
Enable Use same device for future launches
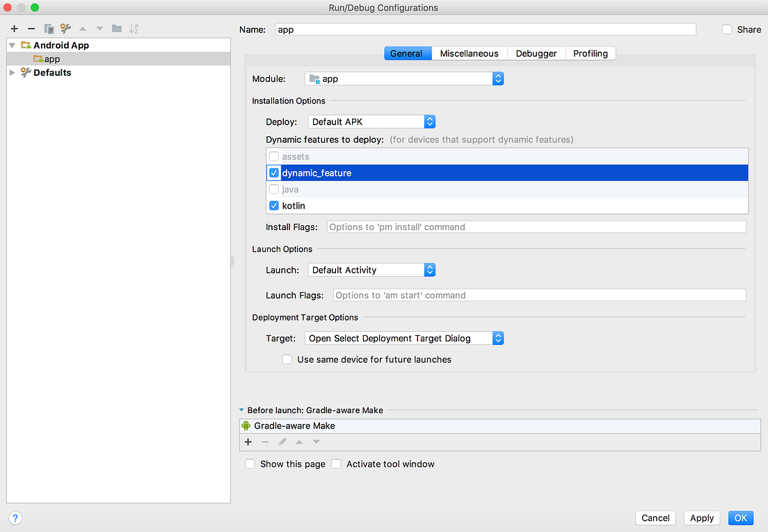point(287,360)
